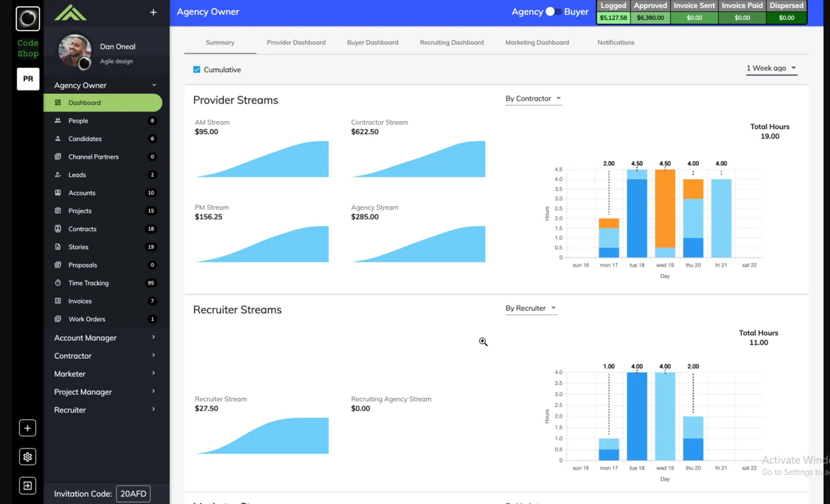Switch to the Buyer Dashboard tab
This screenshot has height=504, width=830.
(x=373, y=42)
